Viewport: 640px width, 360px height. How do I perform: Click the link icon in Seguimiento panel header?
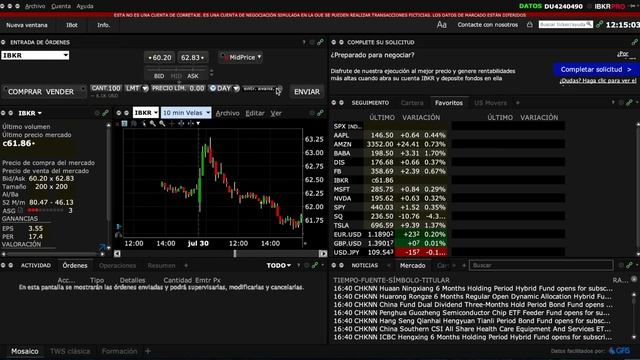(x=629, y=102)
